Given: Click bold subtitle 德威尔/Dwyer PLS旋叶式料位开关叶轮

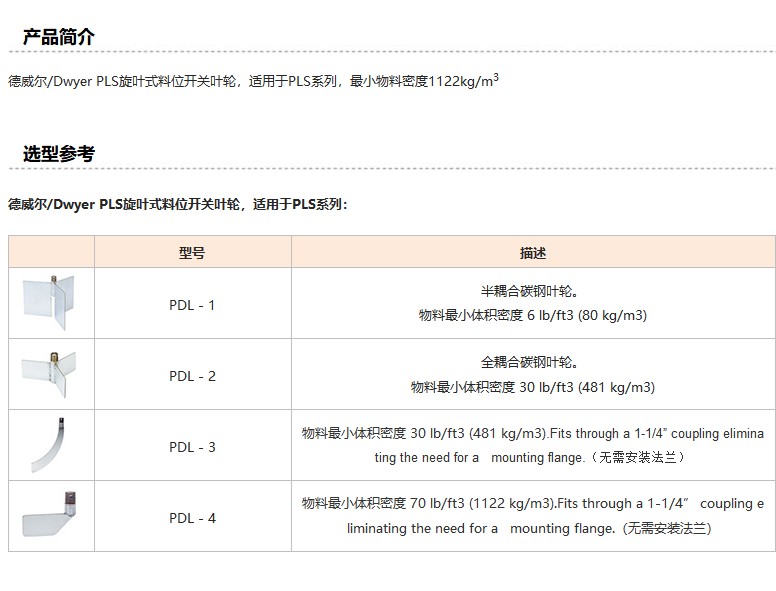Looking at the screenshot, I should (178, 204).
